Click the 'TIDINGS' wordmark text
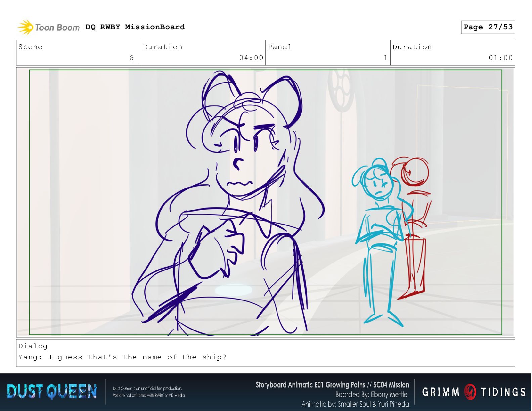Screen dimensions: 532x411 click(x=503, y=392)
